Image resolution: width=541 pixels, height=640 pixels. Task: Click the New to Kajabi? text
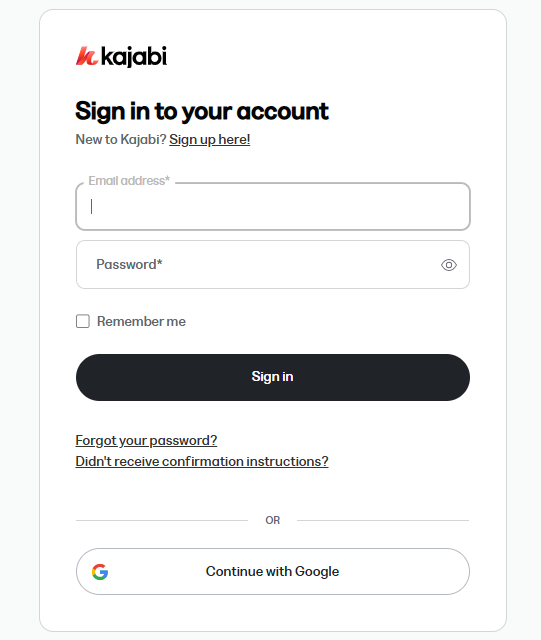pyautogui.click(x=121, y=140)
